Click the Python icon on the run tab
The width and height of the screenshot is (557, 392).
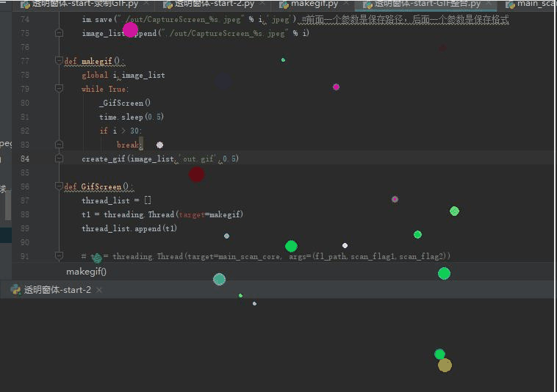[x=15, y=290]
